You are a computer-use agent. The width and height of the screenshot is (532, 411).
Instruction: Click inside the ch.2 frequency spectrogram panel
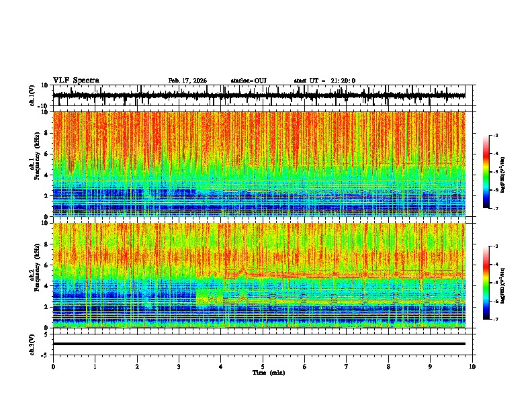[259, 275]
